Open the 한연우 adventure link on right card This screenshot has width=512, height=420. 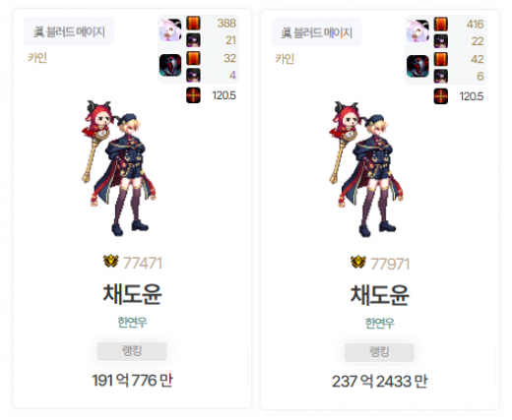click(380, 323)
